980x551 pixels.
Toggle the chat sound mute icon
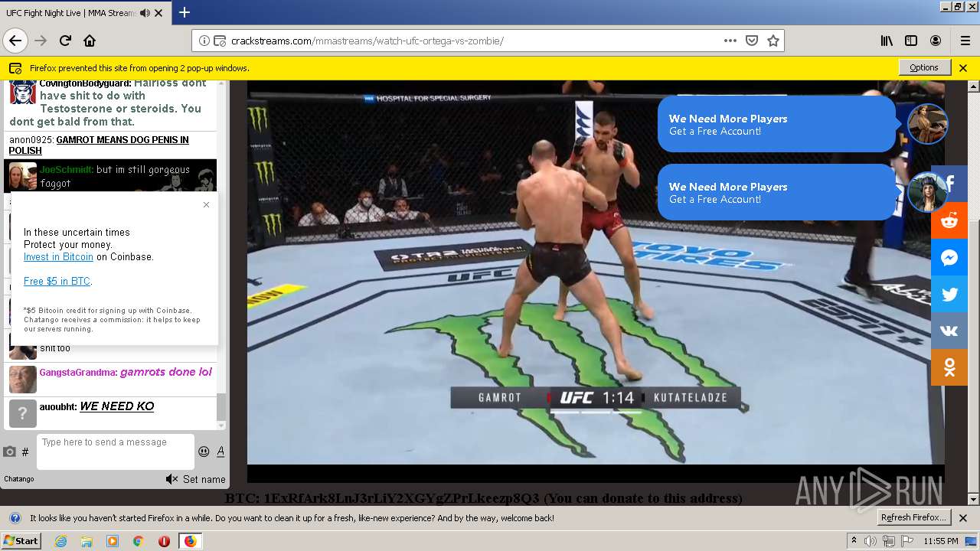[171, 479]
